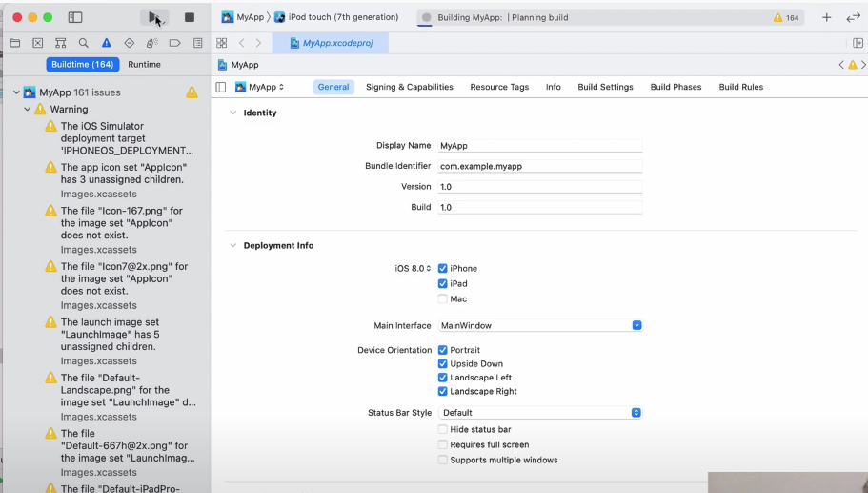Toggle Landscape Right orientation checkbox
The height and width of the screenshot is (493, 868).
[x=442, y=392]
